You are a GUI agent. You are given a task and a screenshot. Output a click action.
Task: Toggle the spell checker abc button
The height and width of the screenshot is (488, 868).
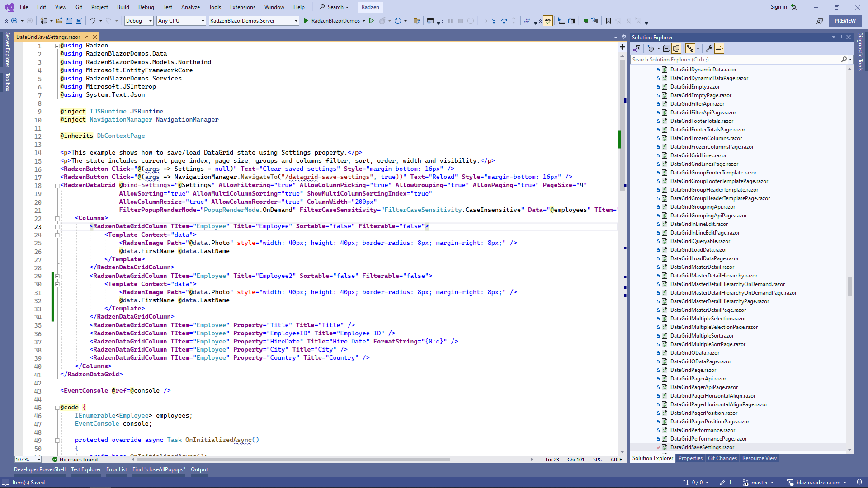[548, 21]
